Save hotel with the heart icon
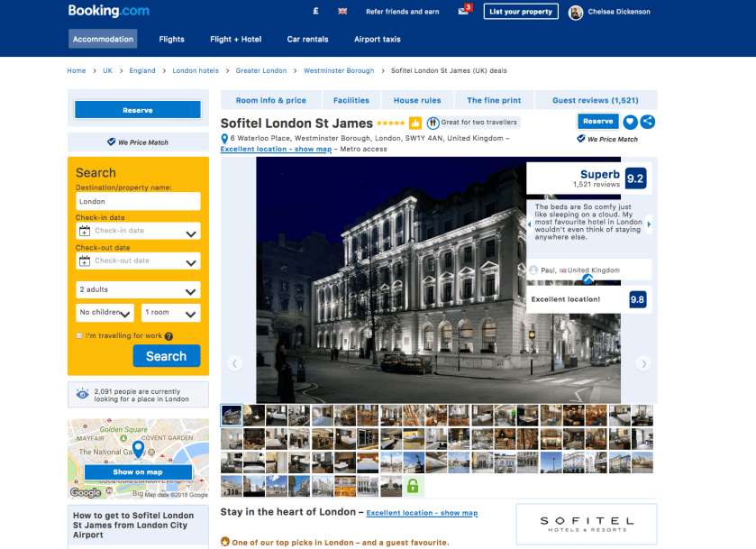 [629, 121]
